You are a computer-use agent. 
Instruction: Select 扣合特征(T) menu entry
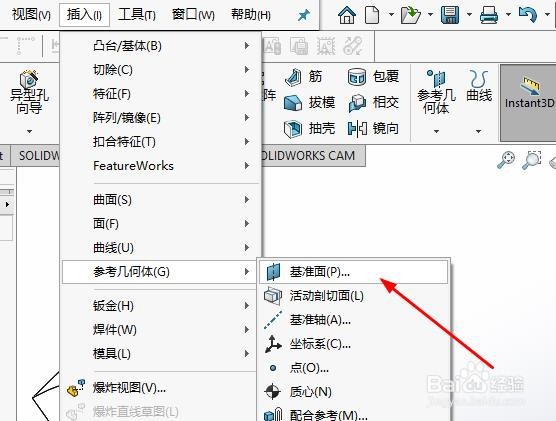click(161, 142)
